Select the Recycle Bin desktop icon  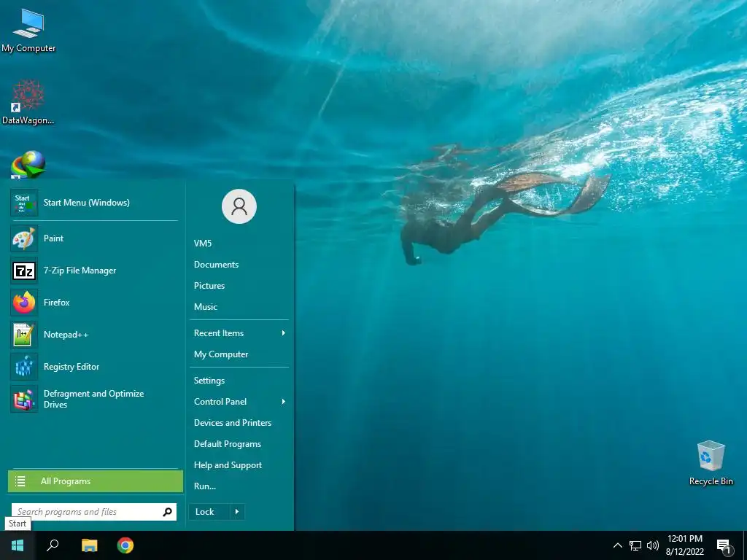tap(711, 463)
